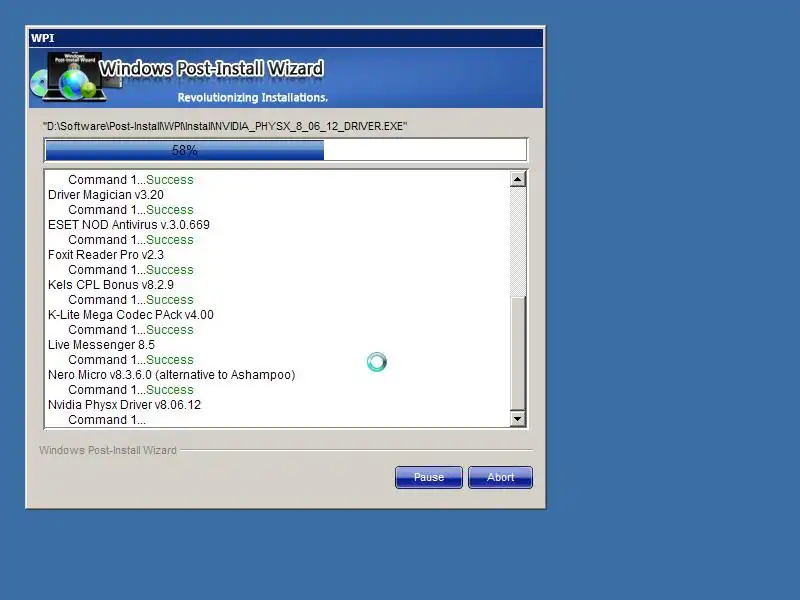This screenshot has height=600, width=800.
Task: Click Success status under Driver Magician
Action: click(169, 210)
